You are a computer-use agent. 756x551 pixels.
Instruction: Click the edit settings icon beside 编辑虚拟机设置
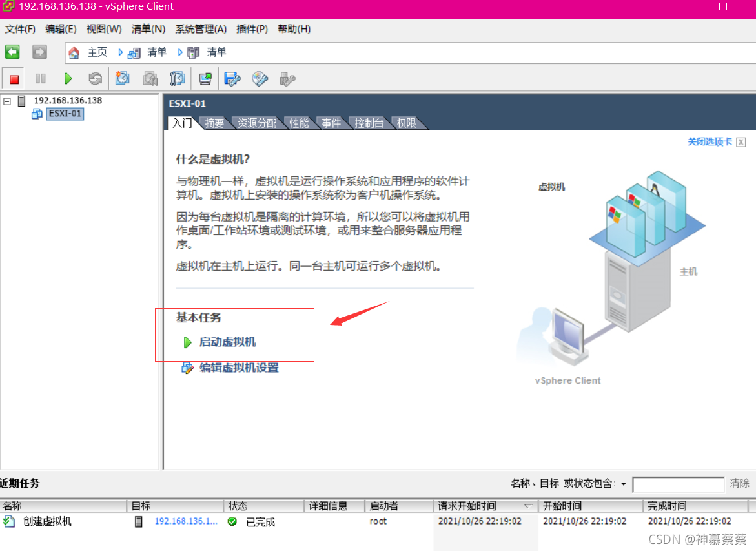pyautogui.click(x=188, y=368)
